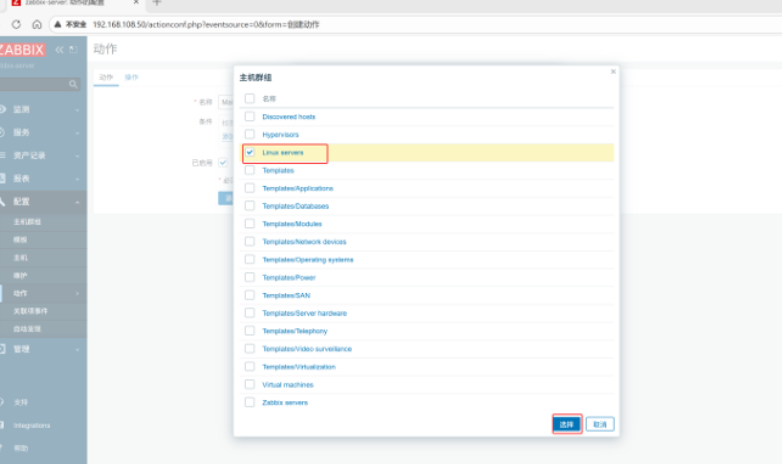Check the Discovered hosts checkbox
This screenshot has height=464, width=782.
250,116
